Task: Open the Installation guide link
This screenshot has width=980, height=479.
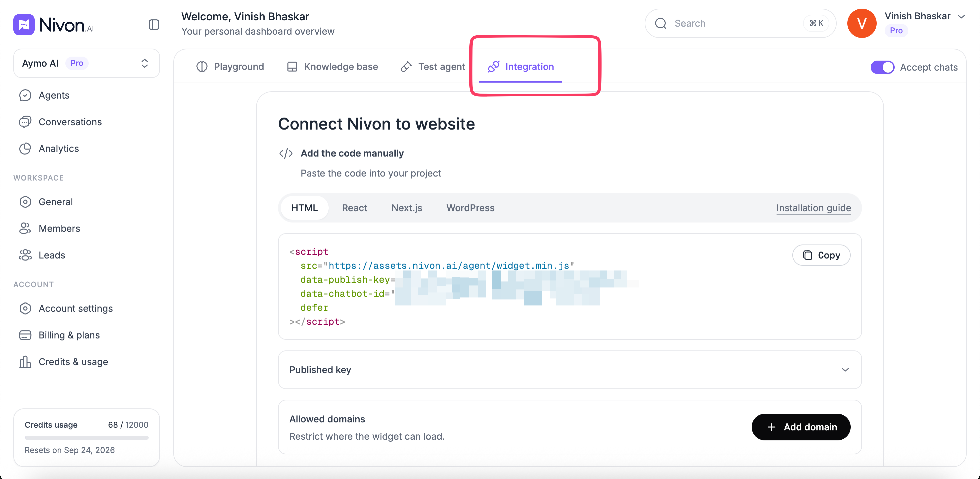Action: point(813,208)
